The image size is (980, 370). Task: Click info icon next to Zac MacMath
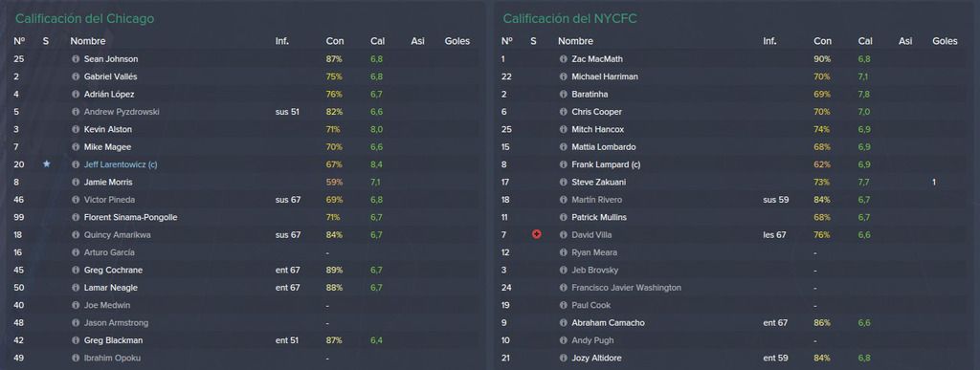pos(563,59)
